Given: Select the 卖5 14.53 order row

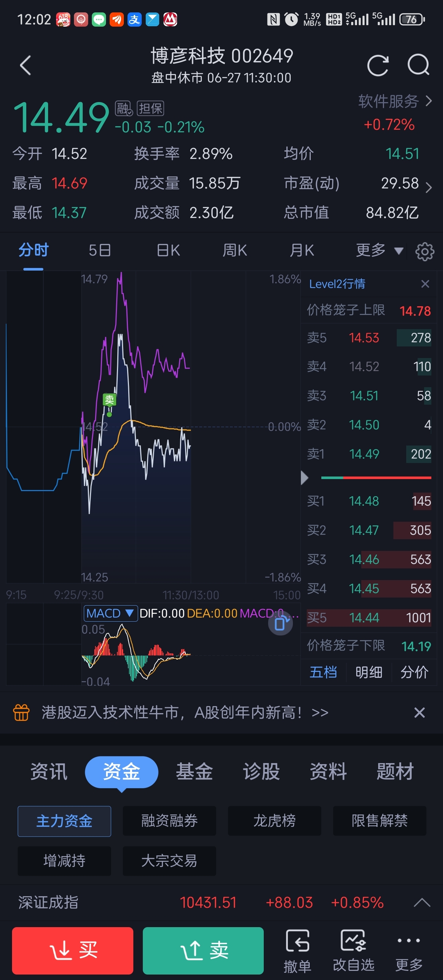Looking at the screenshot, I should pos(369,338).
